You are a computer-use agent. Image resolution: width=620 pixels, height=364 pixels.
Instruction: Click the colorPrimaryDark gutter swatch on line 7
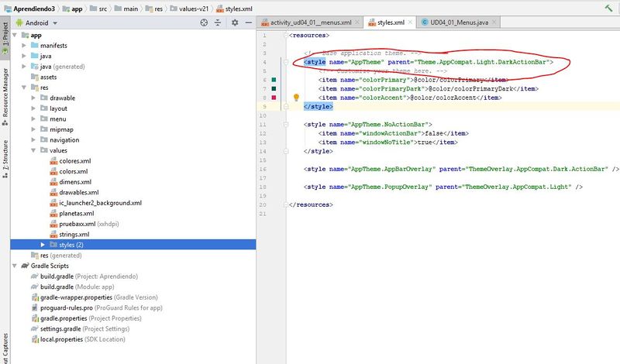(274, 88)
